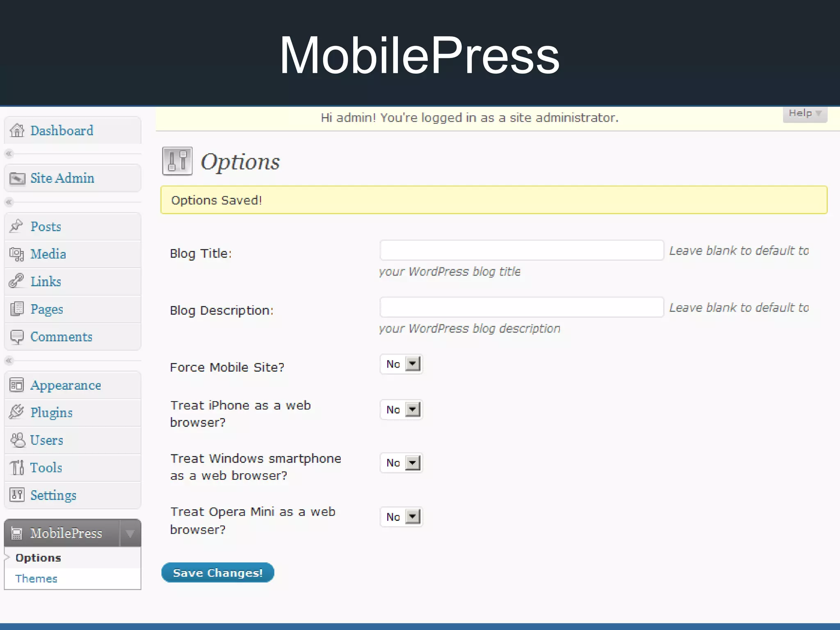Click the Dashboard house icon
This screenshot has width=840, height=630.
click(x=17, y=130)
